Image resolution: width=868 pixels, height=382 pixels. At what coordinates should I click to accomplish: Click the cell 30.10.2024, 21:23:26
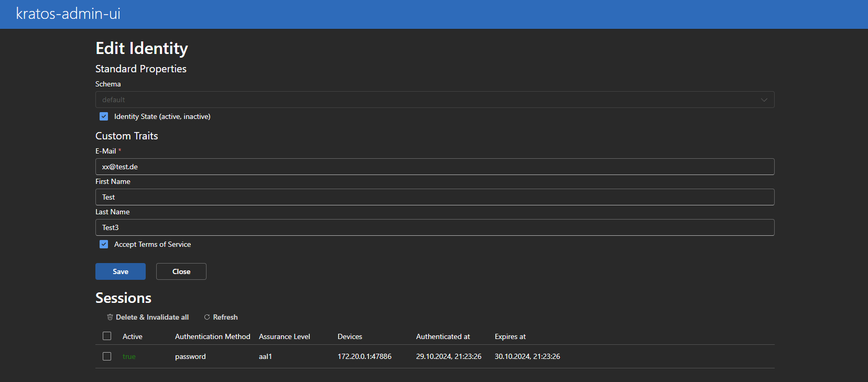click(527, 356)
